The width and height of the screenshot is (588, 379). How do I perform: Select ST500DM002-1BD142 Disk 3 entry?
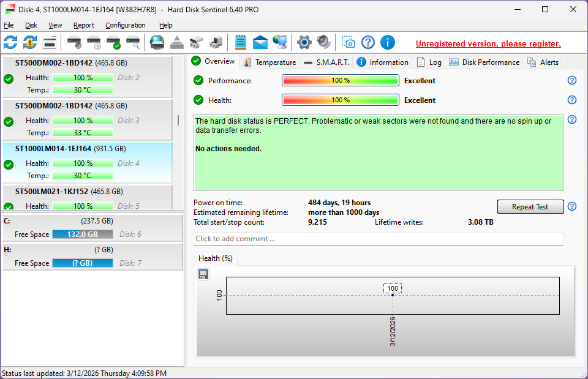(87, 119)
